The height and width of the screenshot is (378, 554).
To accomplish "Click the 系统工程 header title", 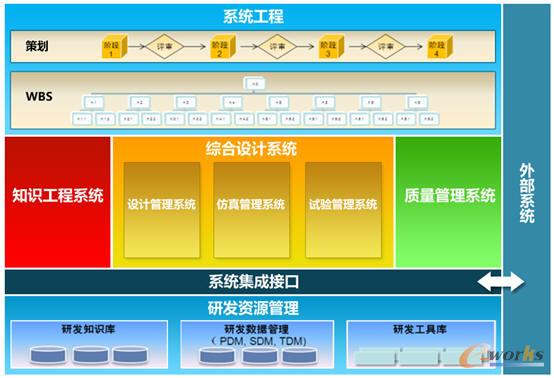I will tap(253, 16).
